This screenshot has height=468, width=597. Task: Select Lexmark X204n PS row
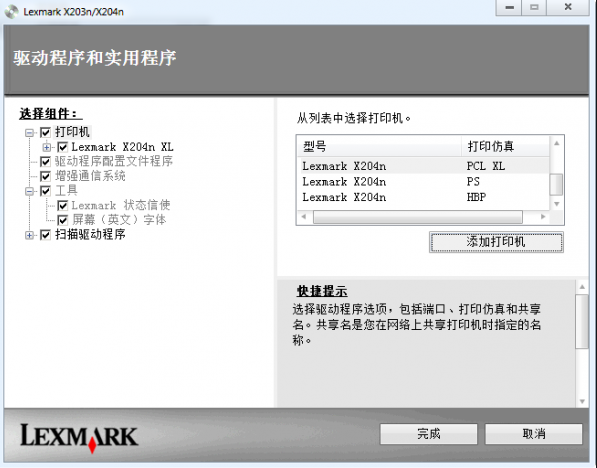click(x=423, y=182)
